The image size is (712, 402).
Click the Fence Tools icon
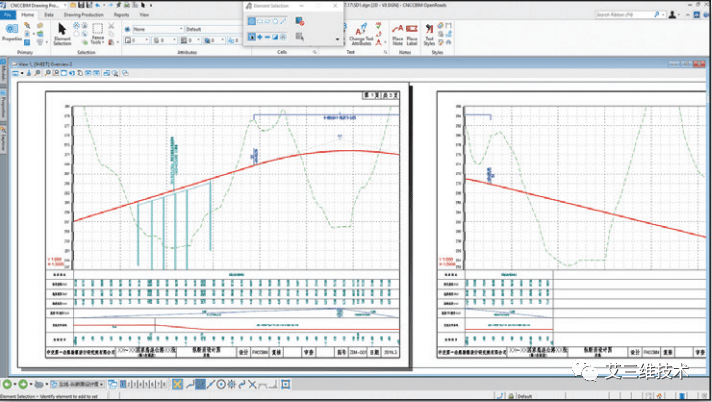click(x=98, y=30)
